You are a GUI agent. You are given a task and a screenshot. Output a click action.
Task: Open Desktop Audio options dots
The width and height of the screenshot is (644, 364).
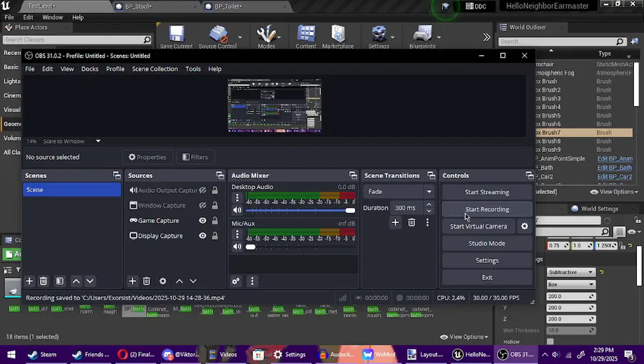[237, 198]
